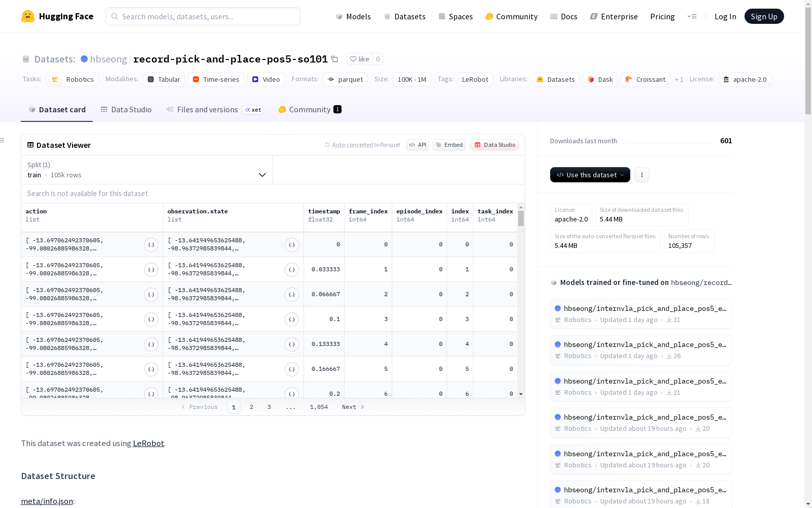The image size is (812, 508).
Task: Go to Datasets in top navigation
Action: (x=404, y=16)
